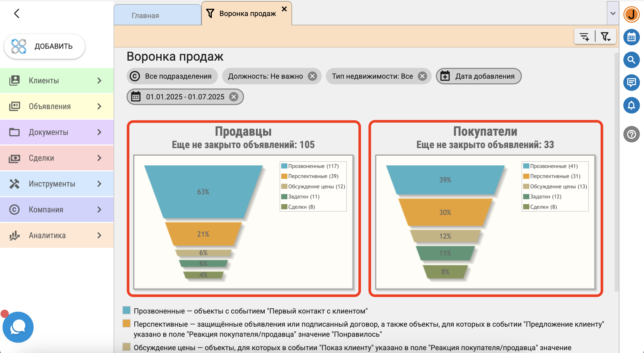The width and height of the screenshot is (644, 353).
Task: Click the blue Прозвоненные segment in Продавцы funnel
Action: coord(203,191)
